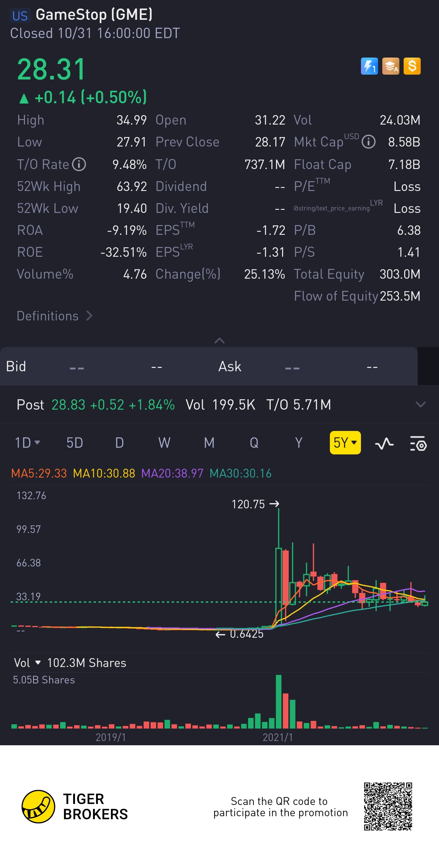
Task: Tap the High value 34.99
Action: pos(131,120)
